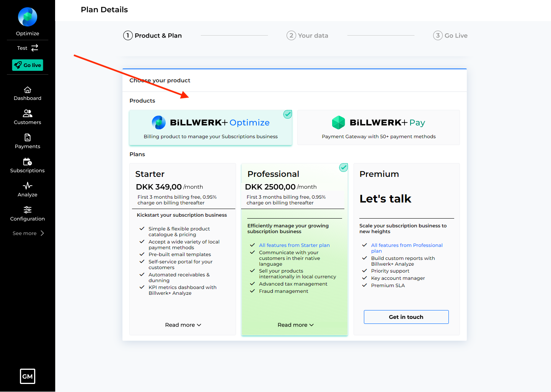Click Key account manager feature line
Screen dimensions: 551x392
point(398,278)
